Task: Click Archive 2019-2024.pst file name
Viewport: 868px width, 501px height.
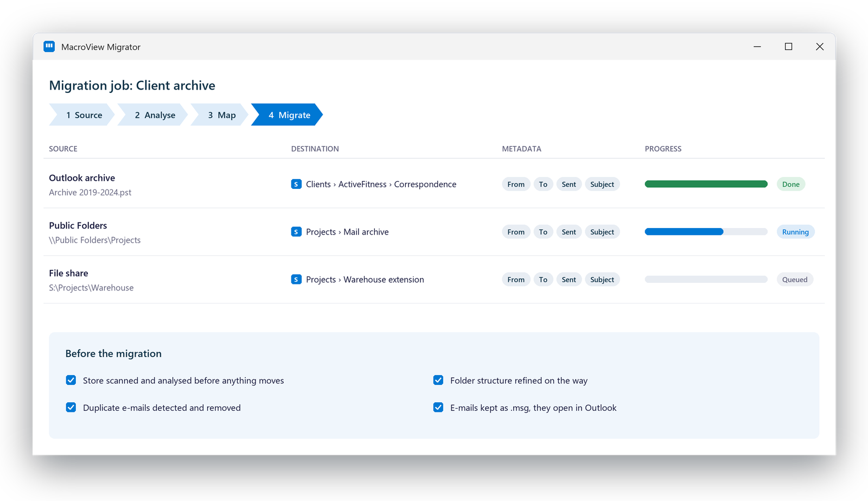Action: [90, 193]
